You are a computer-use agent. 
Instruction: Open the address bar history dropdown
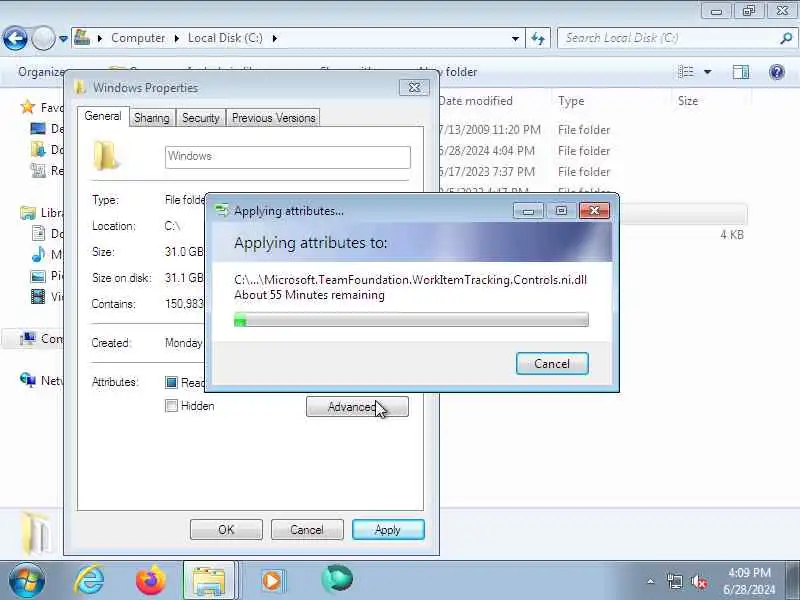click(515, 38)
